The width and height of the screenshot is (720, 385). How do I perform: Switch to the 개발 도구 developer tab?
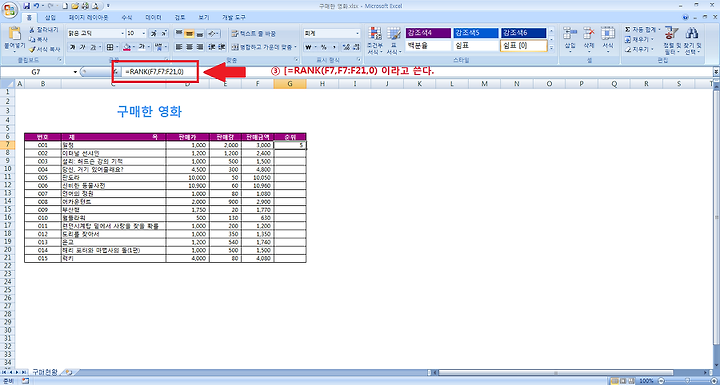(x=234, y=17)
